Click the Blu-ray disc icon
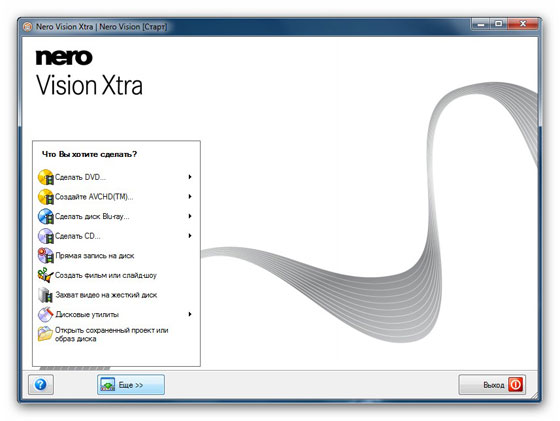This screenshot has width=560, height=421. tap(46, 216)
